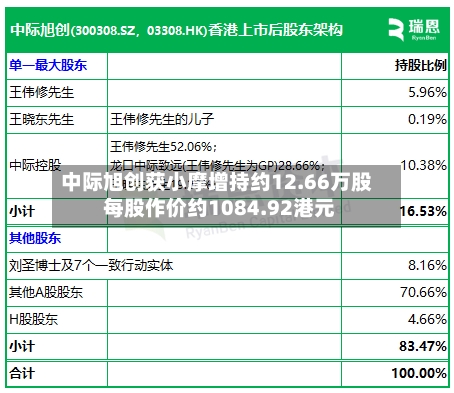This screenshot has width=454, height=393.
Task: Select the 100.00% total value
Action: (419, 373)
